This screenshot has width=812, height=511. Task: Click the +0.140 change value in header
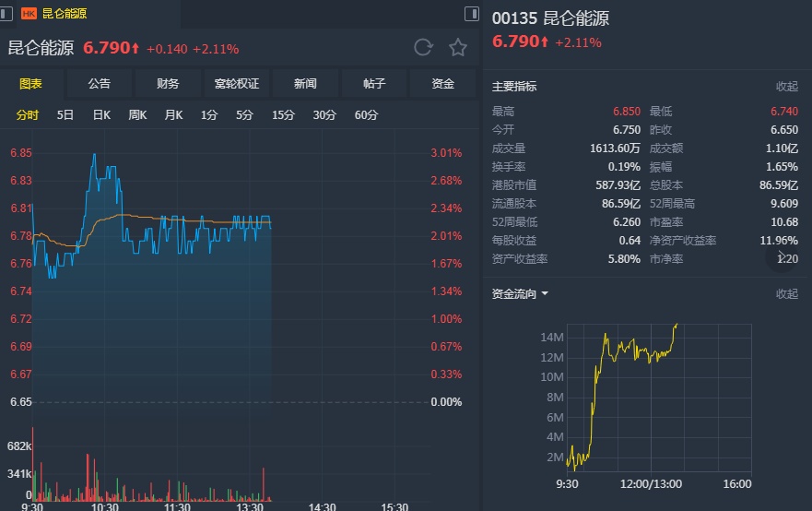167,49
